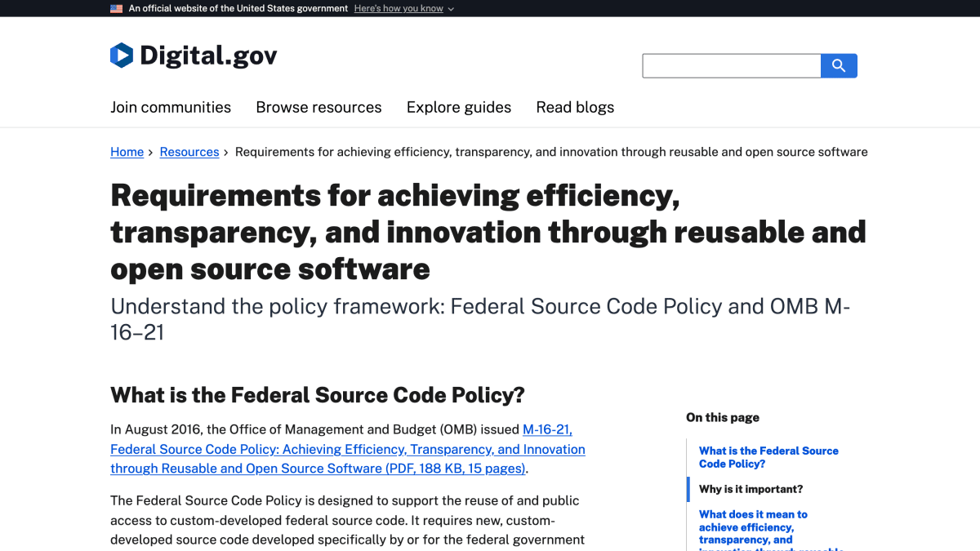Click the breadcrumb current page title text
Image resolution: width=980 pixels, height=551 pixels.
pyautogui.click(x=551, y=152)
